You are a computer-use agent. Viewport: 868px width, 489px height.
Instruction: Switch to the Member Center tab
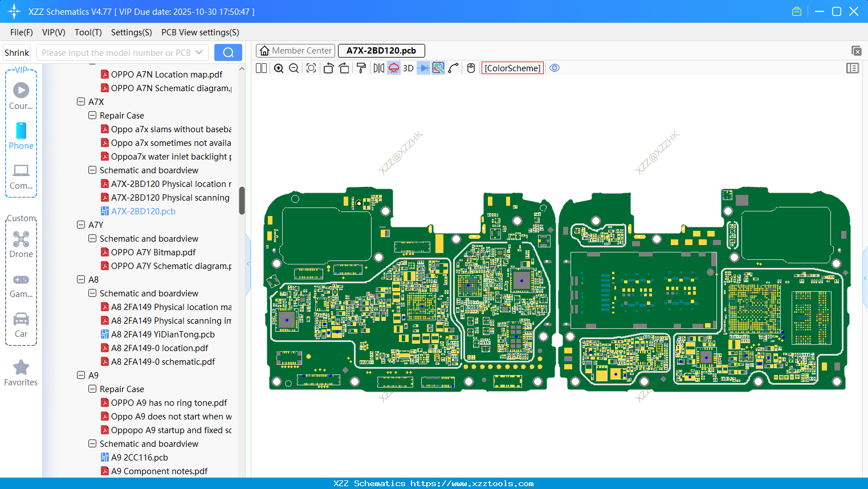click(x=296, y=51)
